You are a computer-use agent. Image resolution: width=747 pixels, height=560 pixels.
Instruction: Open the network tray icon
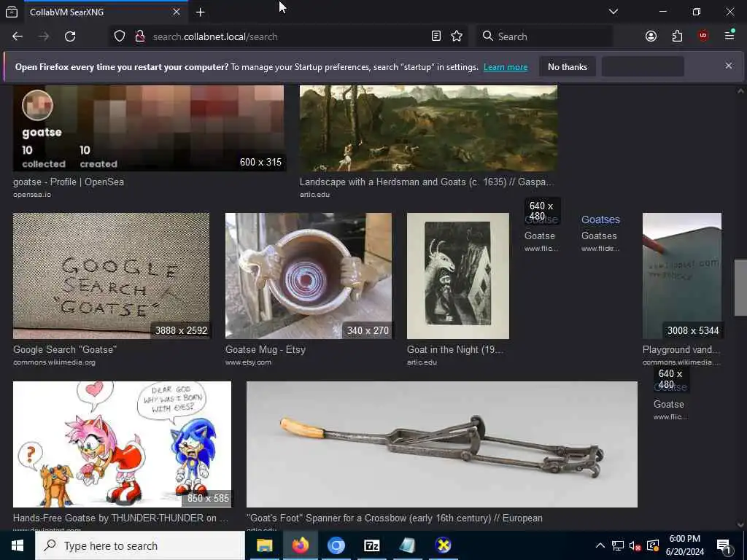[x=617, y=545]
